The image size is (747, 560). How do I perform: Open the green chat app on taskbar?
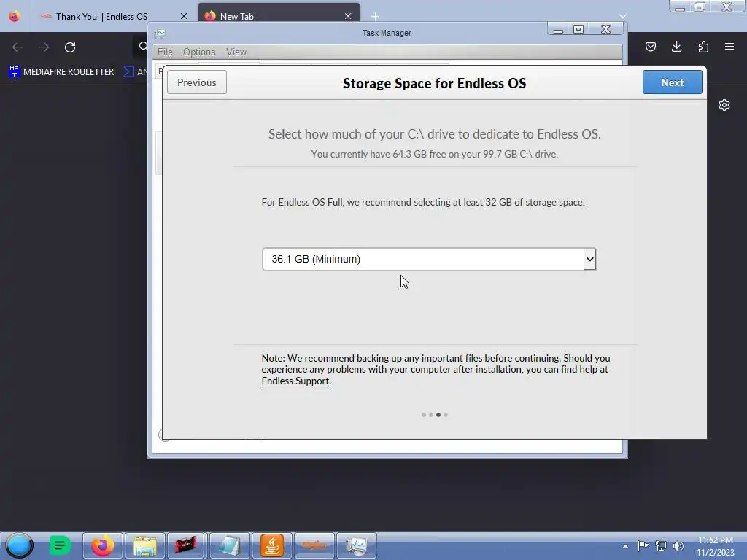[60, 545]
